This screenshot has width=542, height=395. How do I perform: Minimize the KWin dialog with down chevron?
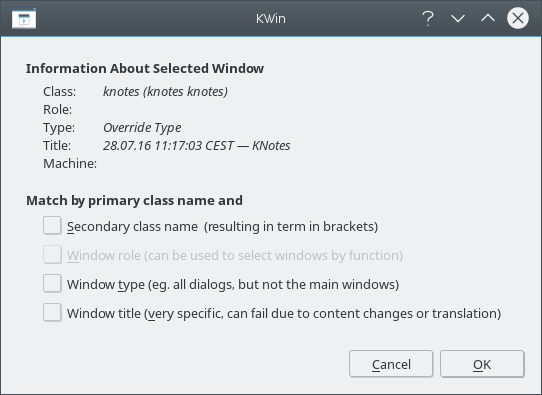[458, 18]
